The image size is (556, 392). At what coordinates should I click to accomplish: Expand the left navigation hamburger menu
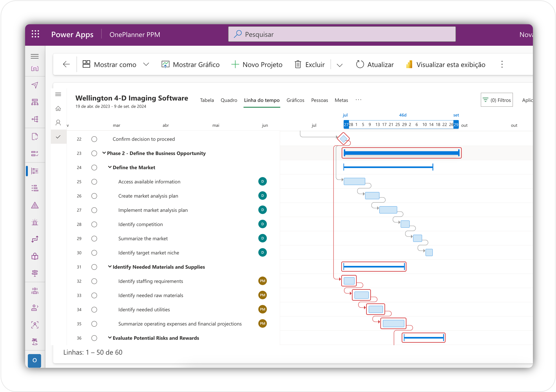(x=35, y=56)
